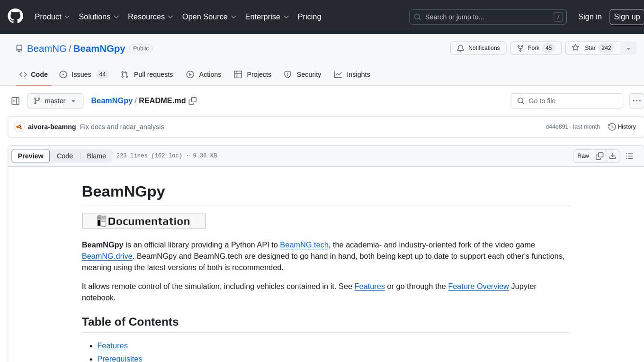
Task: Go to BeamNGpy root in breadcrumb
Action: click(112, 101)
